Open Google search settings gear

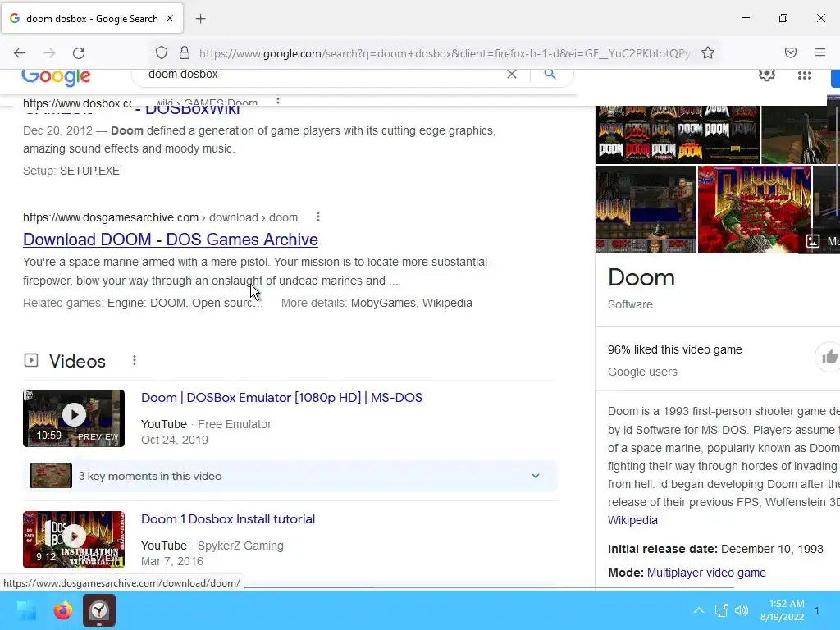tap(767, 75)
